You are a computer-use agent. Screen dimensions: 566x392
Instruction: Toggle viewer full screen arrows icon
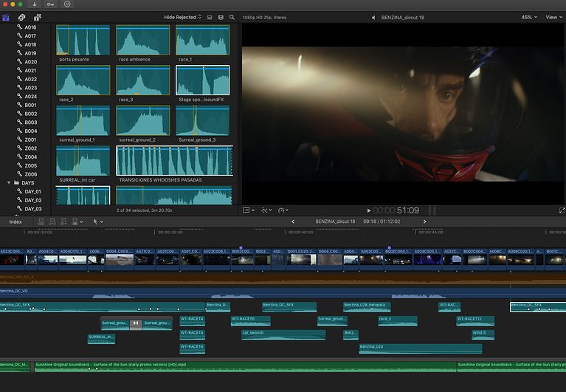pos(562,210)
